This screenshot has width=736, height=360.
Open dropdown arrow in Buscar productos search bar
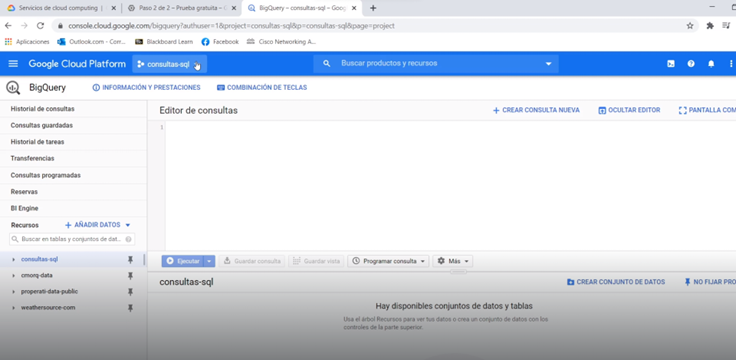[548, 64]
